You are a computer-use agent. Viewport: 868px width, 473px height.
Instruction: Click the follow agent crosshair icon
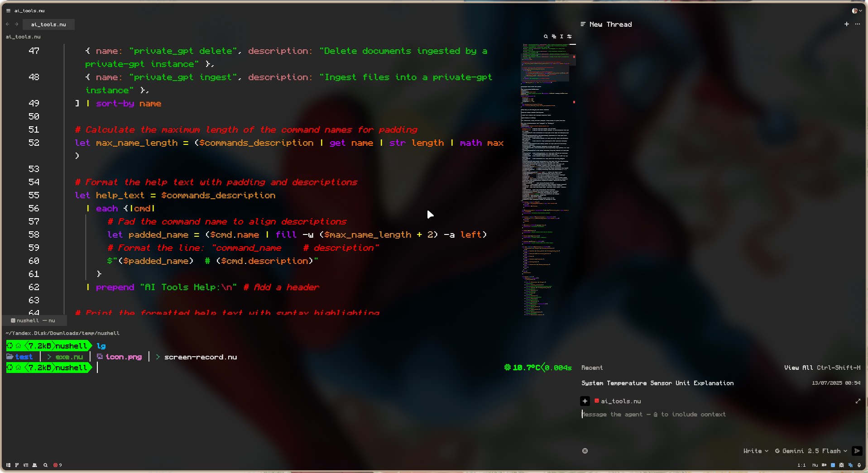(585, 451)
